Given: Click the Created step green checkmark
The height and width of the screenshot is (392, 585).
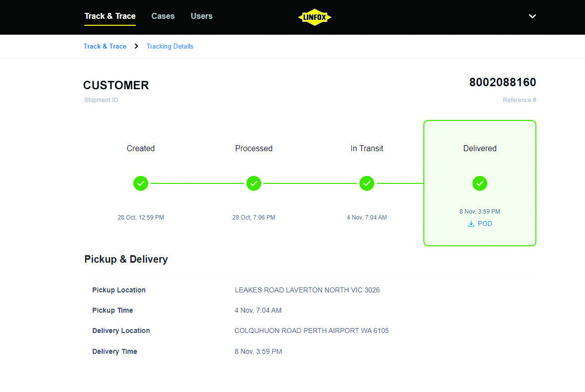Looking at the screenshot, I should 141,183.
